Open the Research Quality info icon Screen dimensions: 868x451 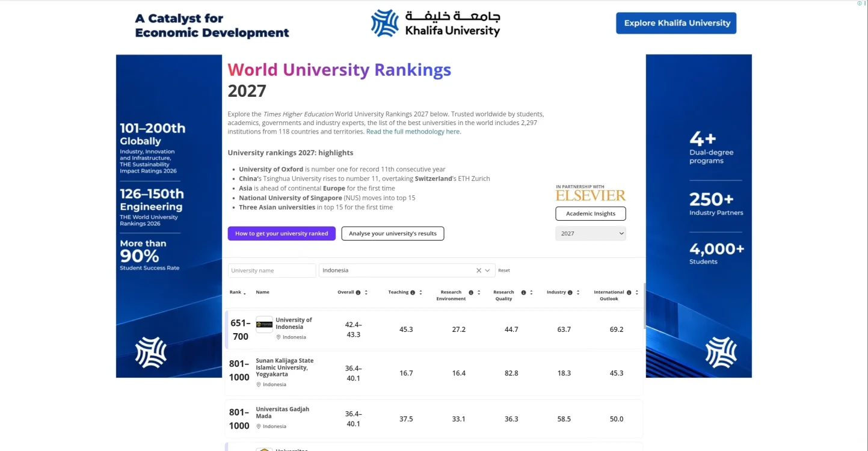click(523, 292)
